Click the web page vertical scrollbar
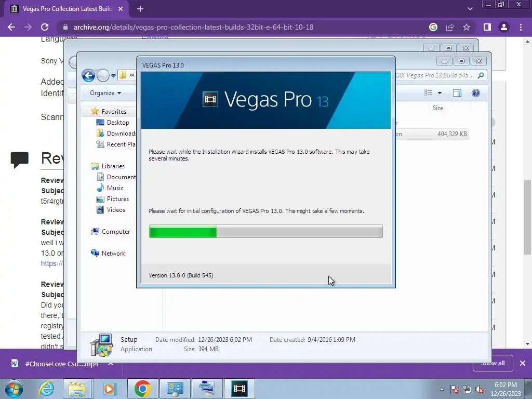Screen dimensions: 532x399 tap(527, 217)
